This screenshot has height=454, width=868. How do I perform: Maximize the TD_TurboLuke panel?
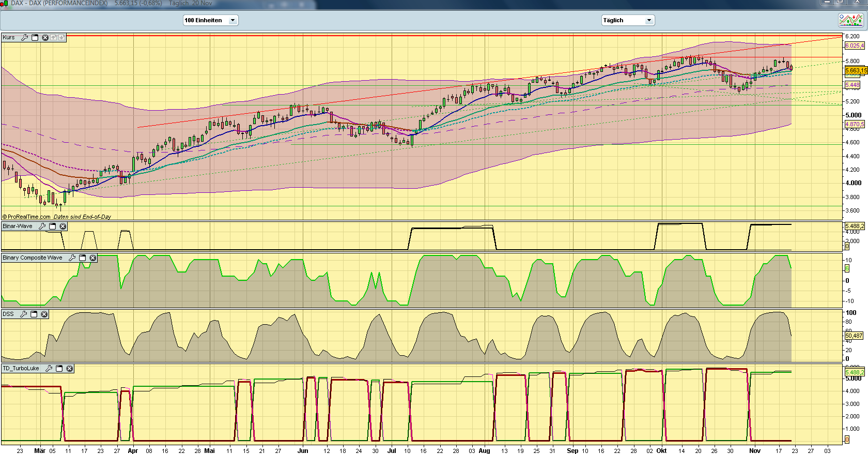(59, 369)
